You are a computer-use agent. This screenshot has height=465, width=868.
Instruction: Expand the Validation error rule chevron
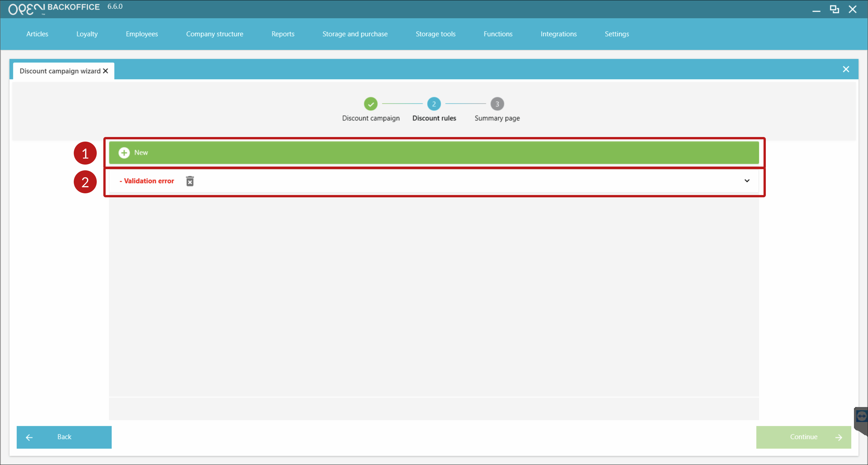pos(747,181)
